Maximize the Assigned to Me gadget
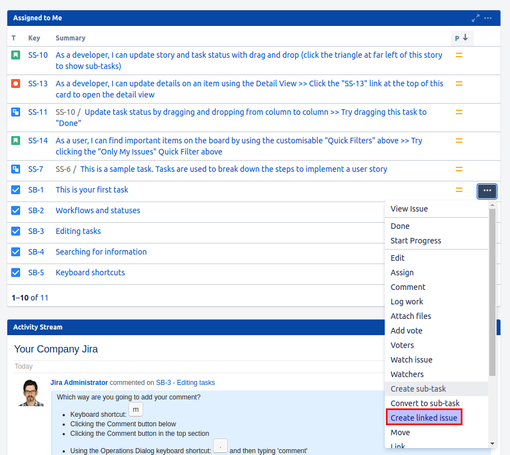This screenshot has height=455, width=510. [x=475, y=18]
